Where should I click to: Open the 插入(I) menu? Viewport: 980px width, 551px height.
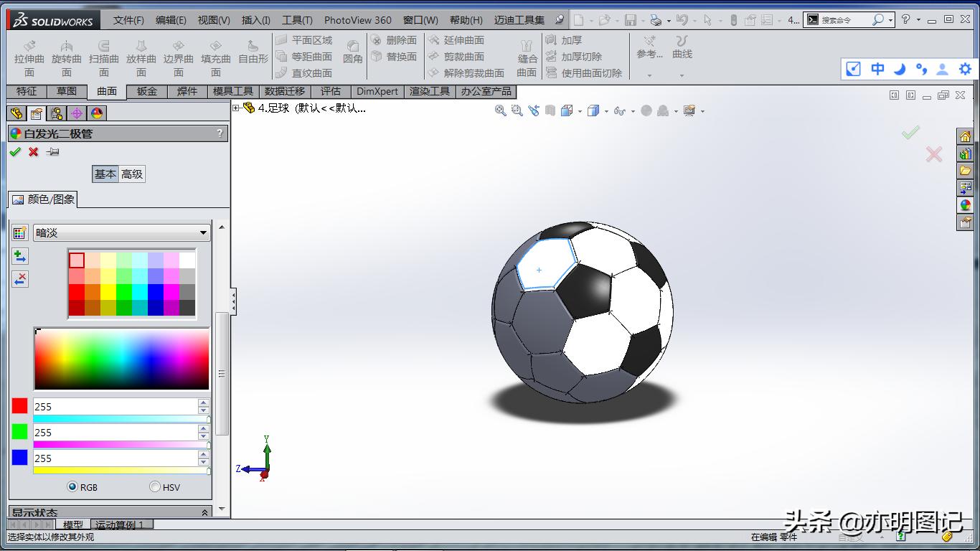tap(256, 20)
